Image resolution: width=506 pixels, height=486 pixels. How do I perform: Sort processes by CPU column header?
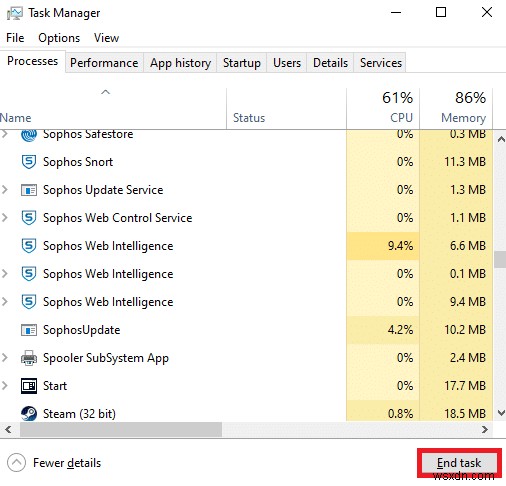[x=383, y=109]
